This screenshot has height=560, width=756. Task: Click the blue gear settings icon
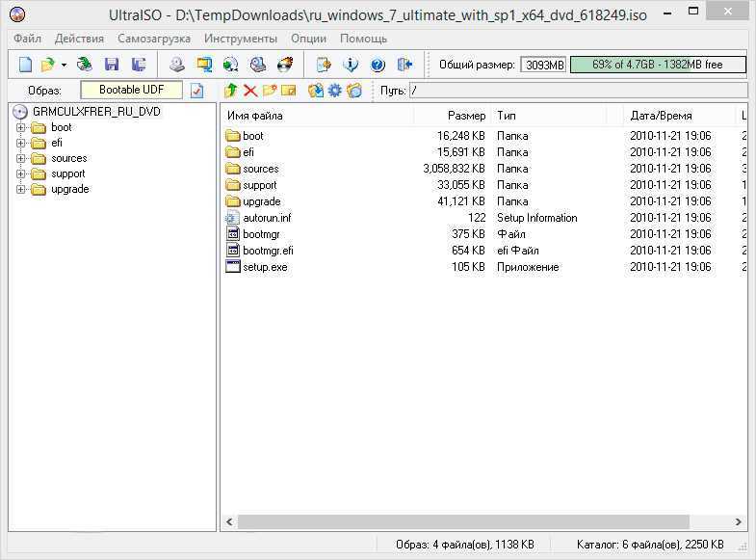(334, 91)
